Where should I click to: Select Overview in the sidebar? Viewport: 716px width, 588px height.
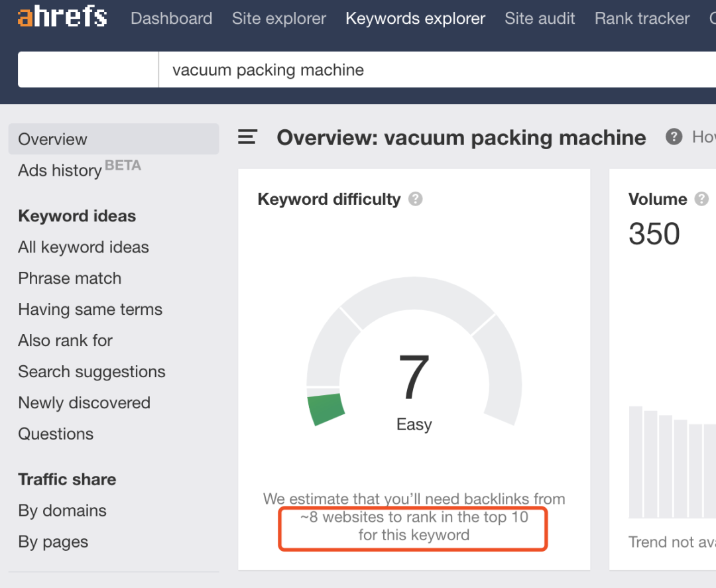coord(53,139)
